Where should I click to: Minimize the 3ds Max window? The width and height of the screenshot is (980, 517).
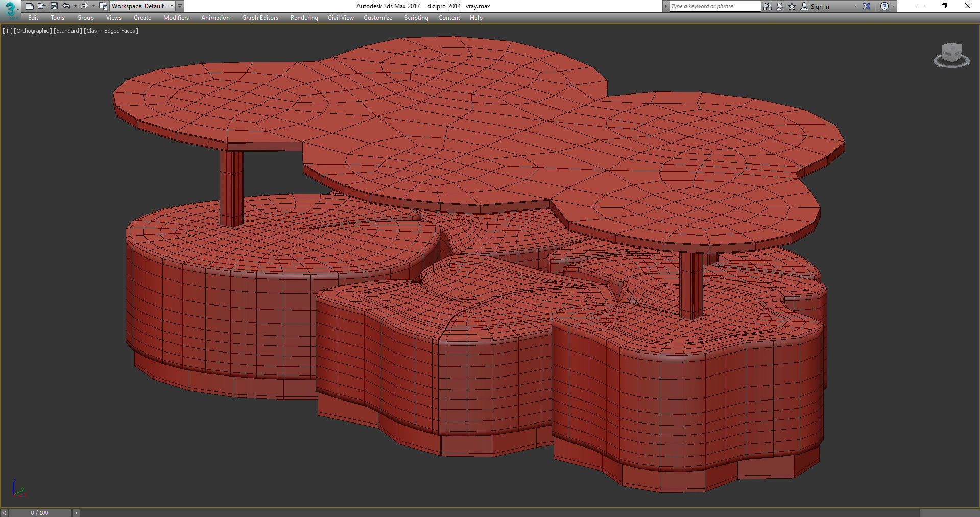click(x=921, y=6)
